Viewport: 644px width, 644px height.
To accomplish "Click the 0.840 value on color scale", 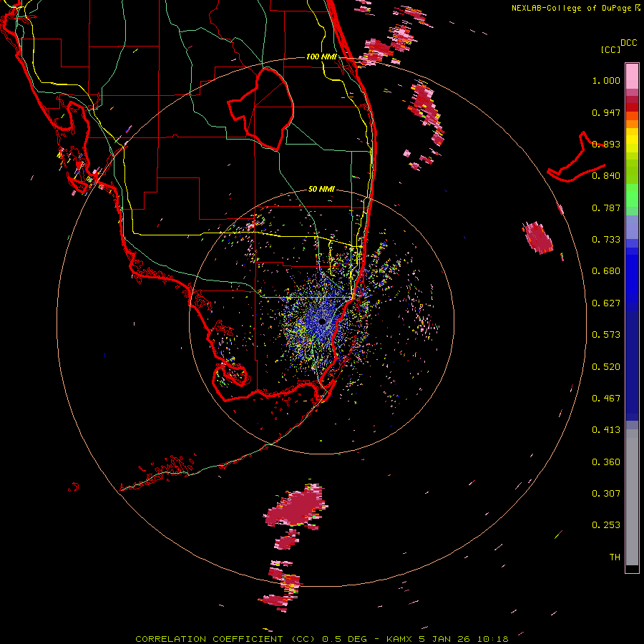I will click(x=606, y=176).
